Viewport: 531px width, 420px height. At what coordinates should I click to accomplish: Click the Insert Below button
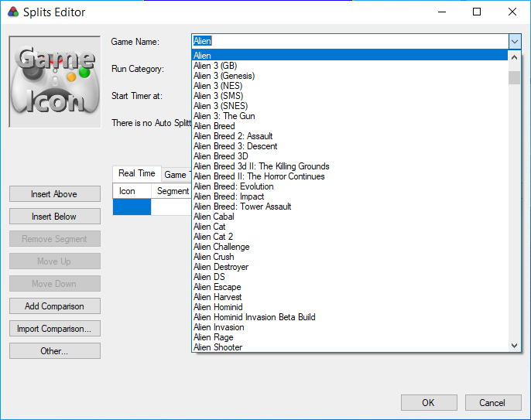pyautogui.click(x=55, y=217)
